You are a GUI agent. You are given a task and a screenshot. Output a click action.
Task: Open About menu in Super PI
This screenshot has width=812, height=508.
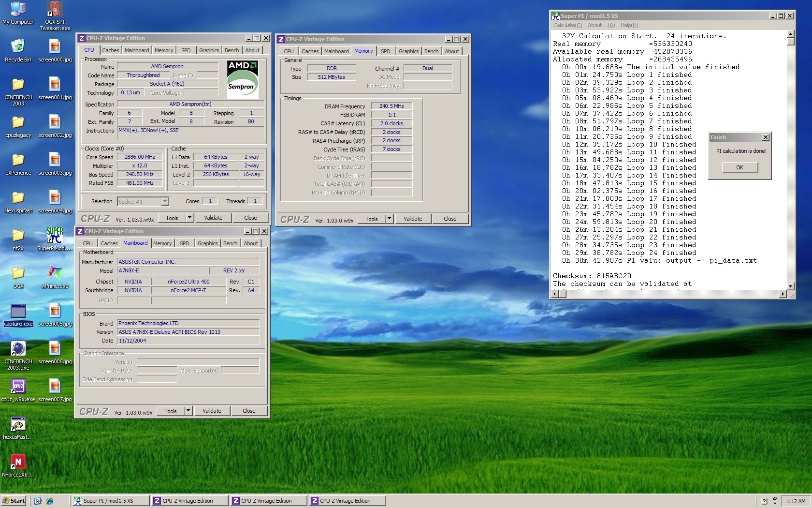601,25
